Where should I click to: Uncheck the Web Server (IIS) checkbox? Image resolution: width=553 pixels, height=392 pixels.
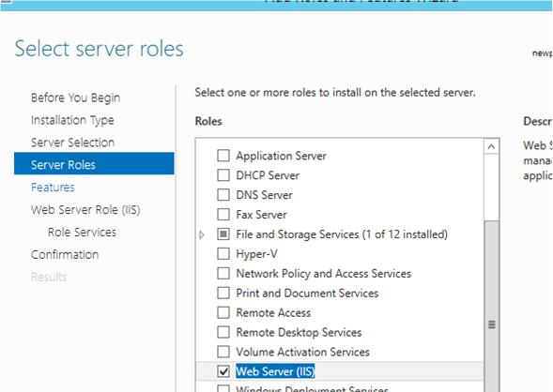point(223,371)
